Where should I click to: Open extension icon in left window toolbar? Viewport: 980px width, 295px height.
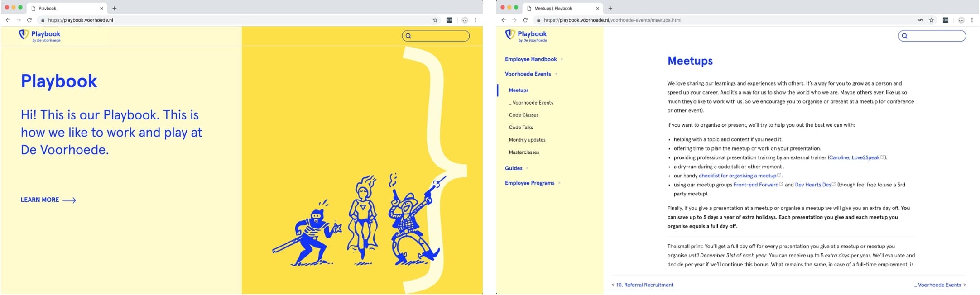(x=449, y=20)
